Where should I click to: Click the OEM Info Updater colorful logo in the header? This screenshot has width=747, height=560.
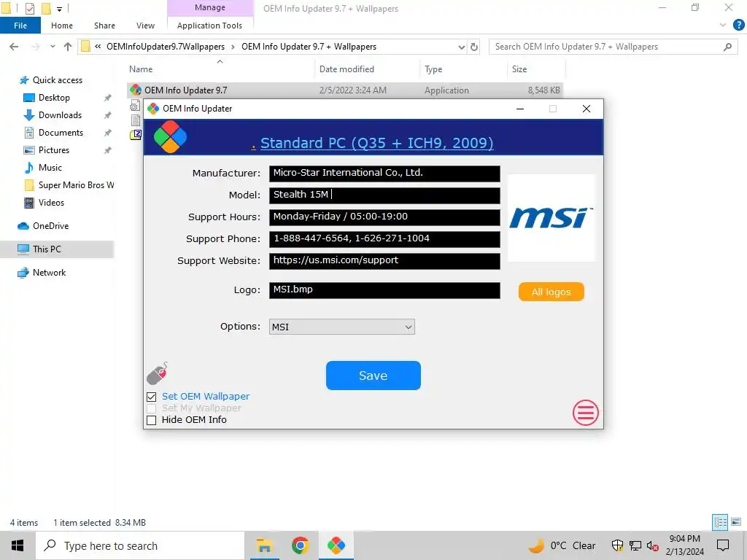click(170, 136)
